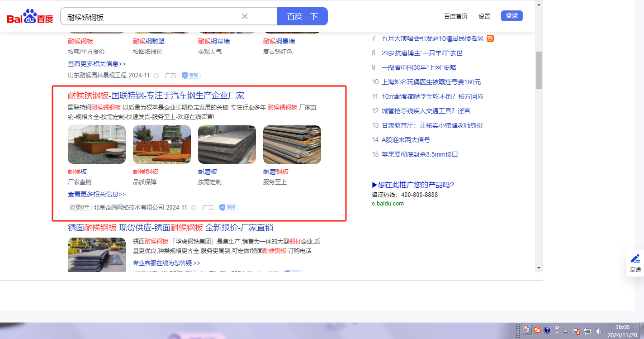Open the 百度首页 link
Viewport: 644px width, 339px height.
[x=456, y=16]
